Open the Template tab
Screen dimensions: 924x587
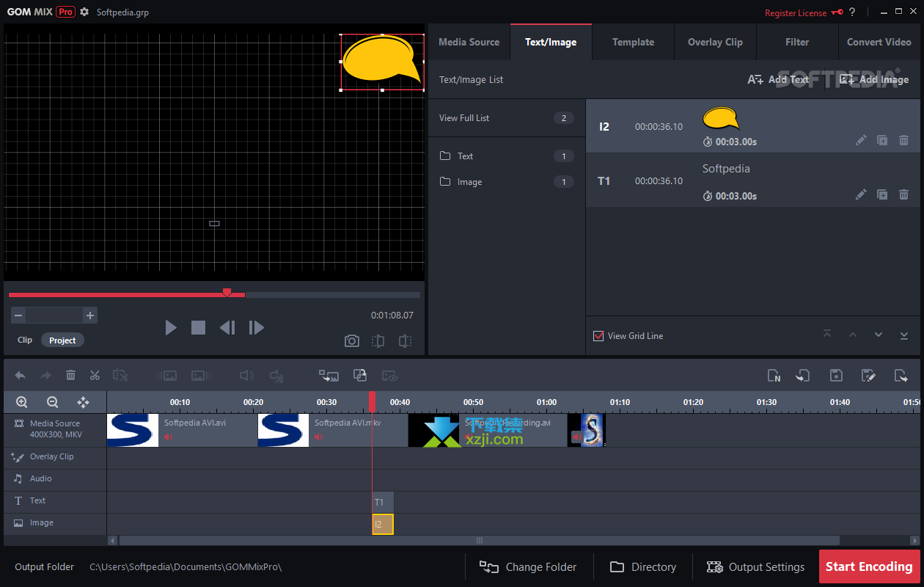click(x=633, y=42)
